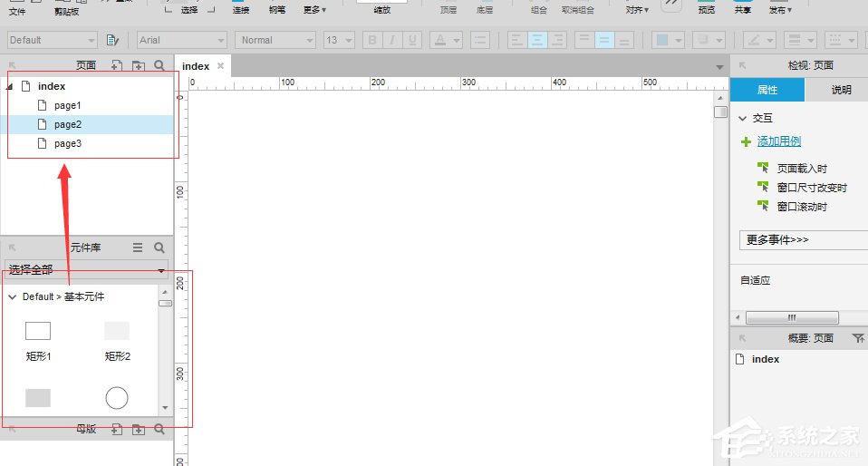
Task: Open the 选择全部 library dropdown
Action: pyautogui.click(x=87, y=270)
